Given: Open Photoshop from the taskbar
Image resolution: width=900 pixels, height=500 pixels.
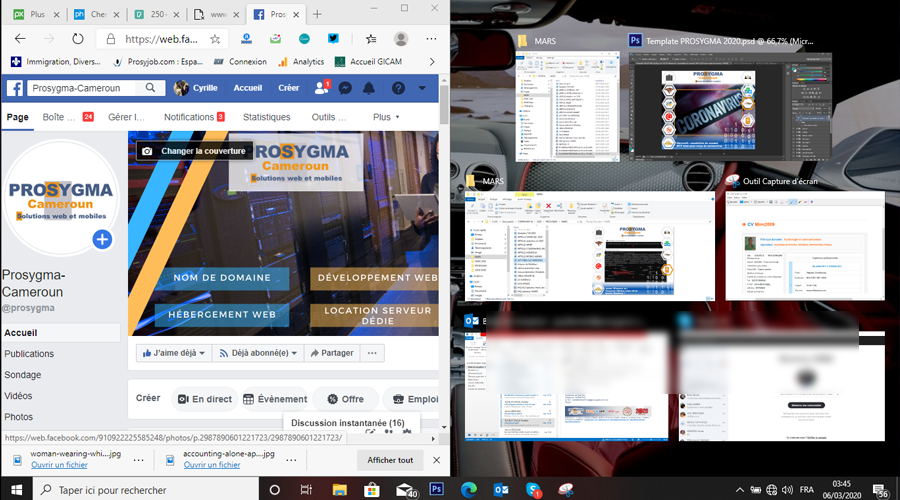Looking at the screenshot, I should coord(436,489).
